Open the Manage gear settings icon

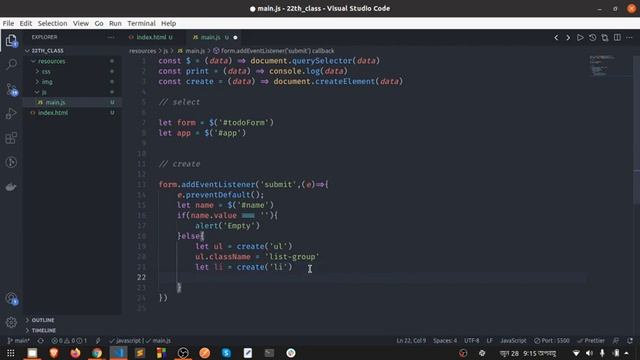(11, 322)
